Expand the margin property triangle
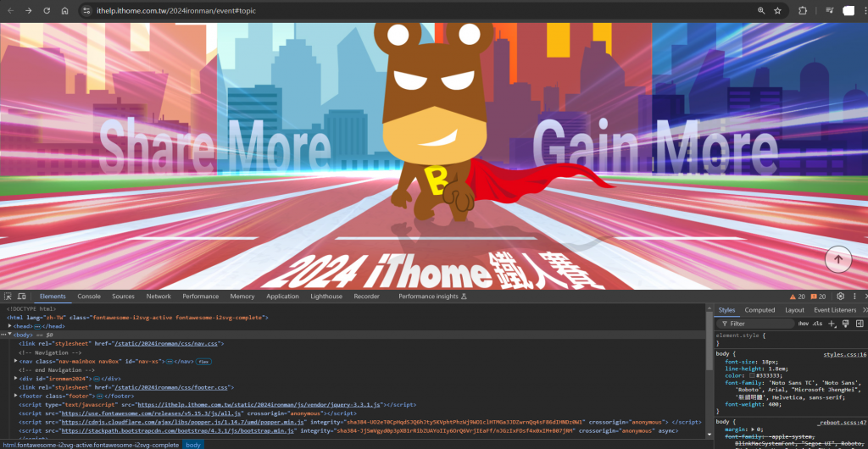This screenshot has height=449, width=868. 752,430
